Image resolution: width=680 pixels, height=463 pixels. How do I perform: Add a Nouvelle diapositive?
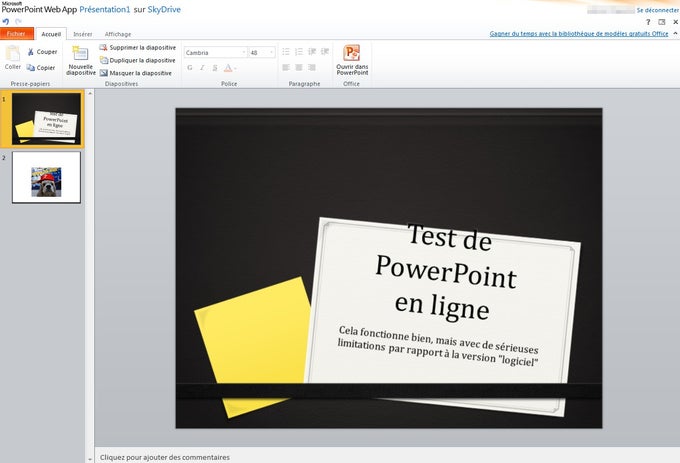(x=81, y=60)
